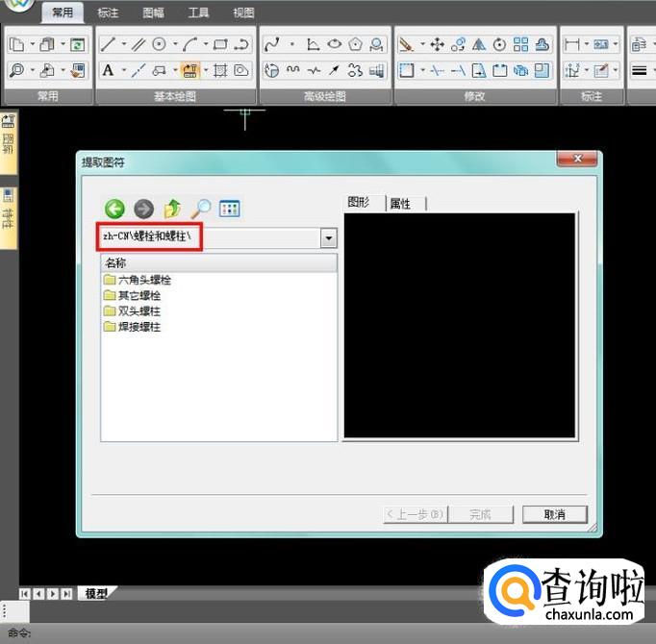Open the dropdown arrow next to line tool
This screenshot has width=656, height=644.
(x=124, y=44)
